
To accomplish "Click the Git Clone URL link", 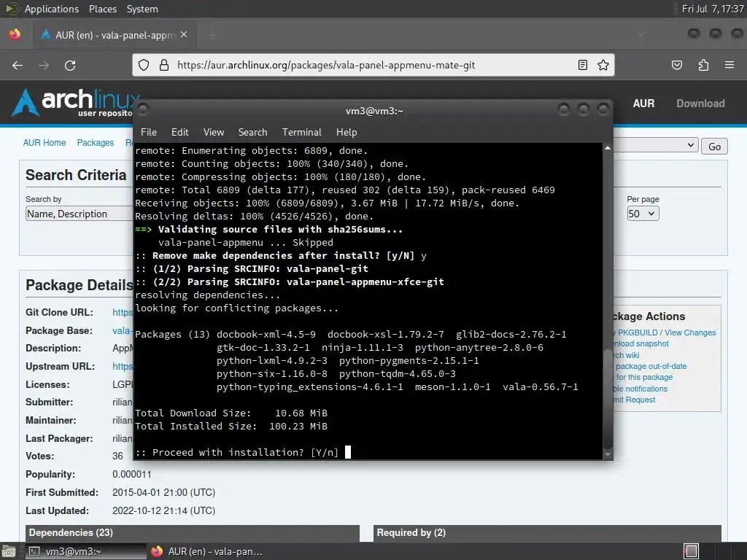I will 123,312.
